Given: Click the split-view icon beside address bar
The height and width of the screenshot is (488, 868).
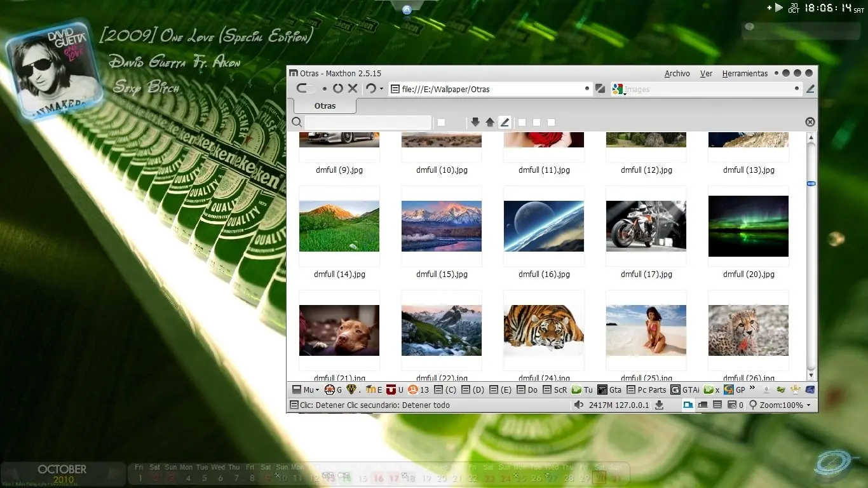Looking at the screenshot, I should pos(600,89).
